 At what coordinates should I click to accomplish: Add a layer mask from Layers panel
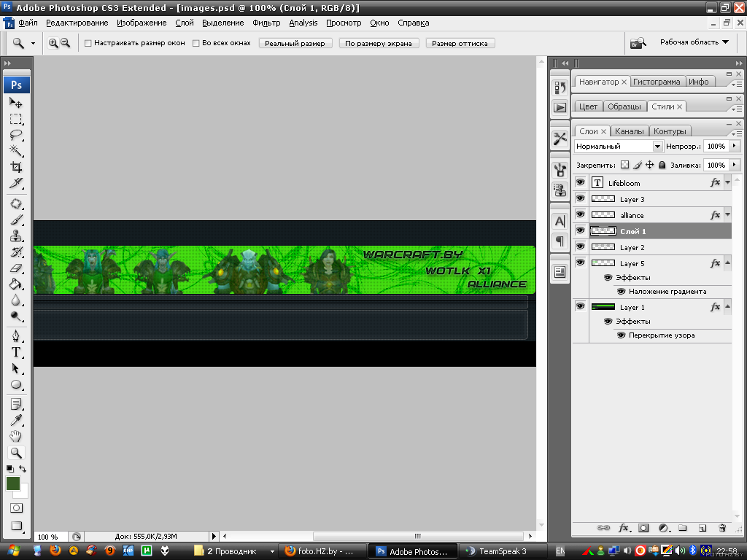(643, 528)
